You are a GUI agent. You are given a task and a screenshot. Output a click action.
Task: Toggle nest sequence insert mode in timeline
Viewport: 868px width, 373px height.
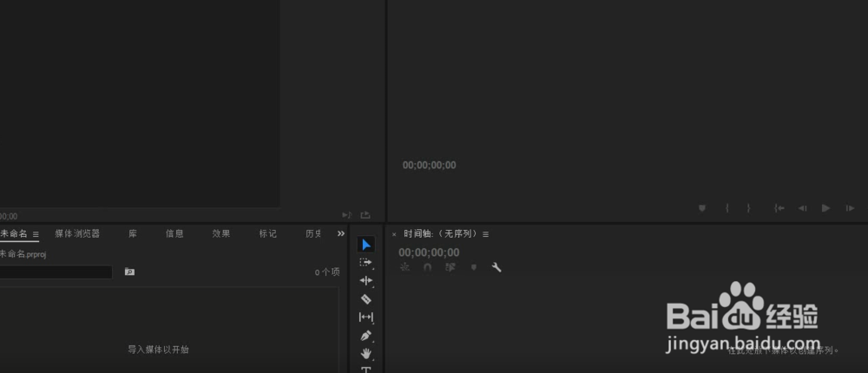(404, 267)
